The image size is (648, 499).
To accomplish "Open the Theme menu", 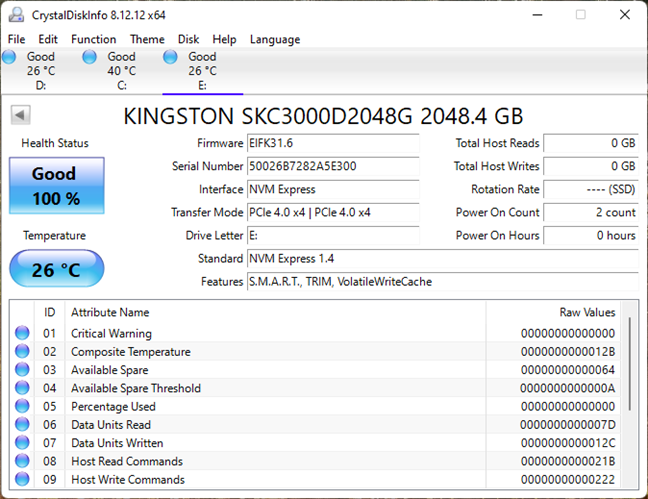I will click(148, 39).
